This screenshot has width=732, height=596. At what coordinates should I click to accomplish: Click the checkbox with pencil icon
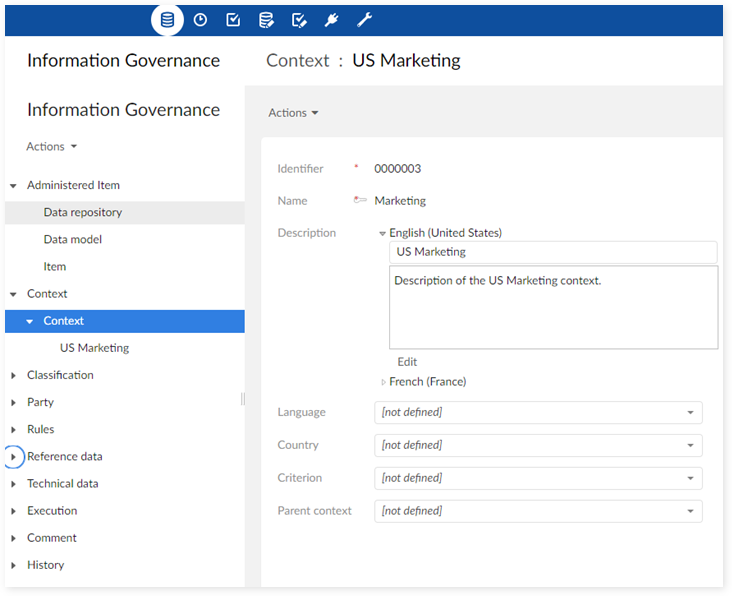pyautogui.click(x=299, y=20)
